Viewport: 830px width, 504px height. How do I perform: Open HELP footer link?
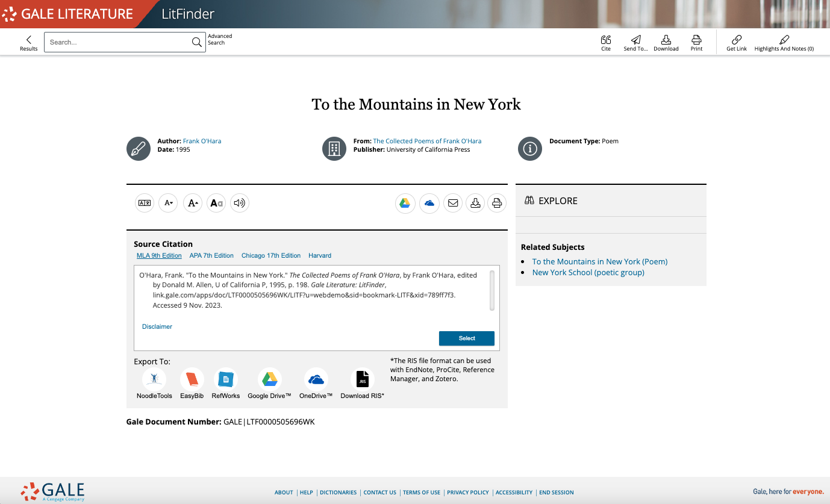307,492
